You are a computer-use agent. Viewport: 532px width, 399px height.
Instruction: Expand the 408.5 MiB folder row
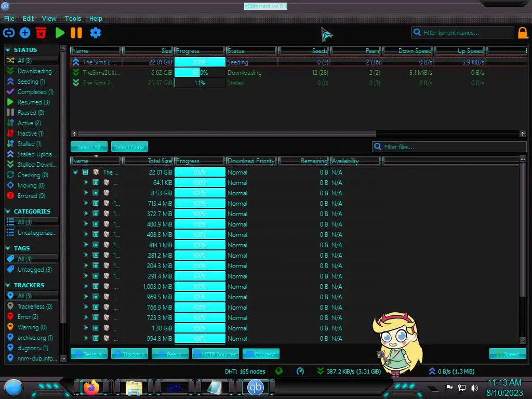pyautogui.click(x=86, y=234)
